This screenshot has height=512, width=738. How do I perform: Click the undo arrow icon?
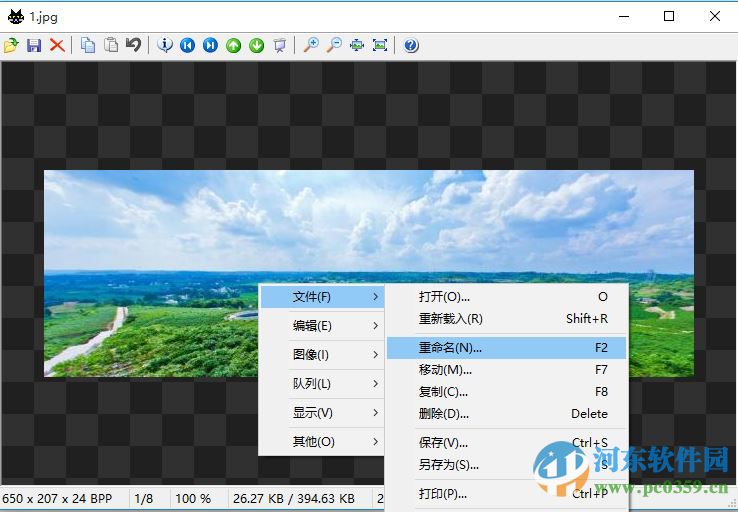(134, 45)
